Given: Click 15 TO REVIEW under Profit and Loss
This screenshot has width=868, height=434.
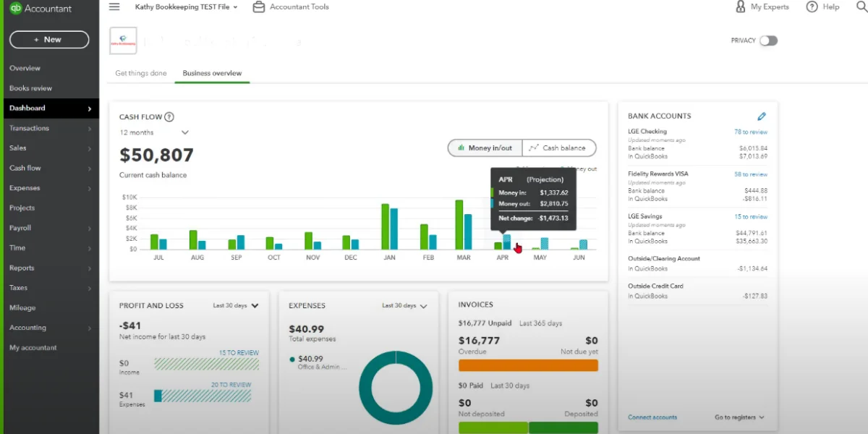Looking at the screenshot, I should pyautogui.click(x=239, y=353).
